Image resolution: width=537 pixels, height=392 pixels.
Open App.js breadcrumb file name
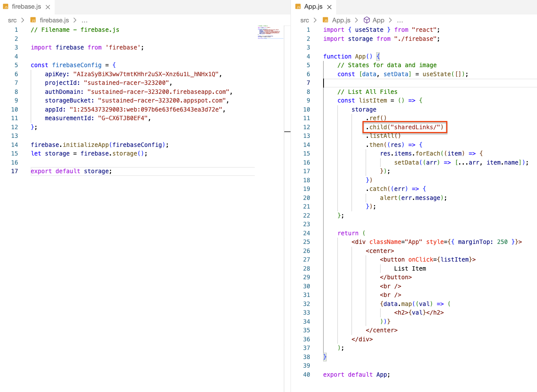coord(341,20)
